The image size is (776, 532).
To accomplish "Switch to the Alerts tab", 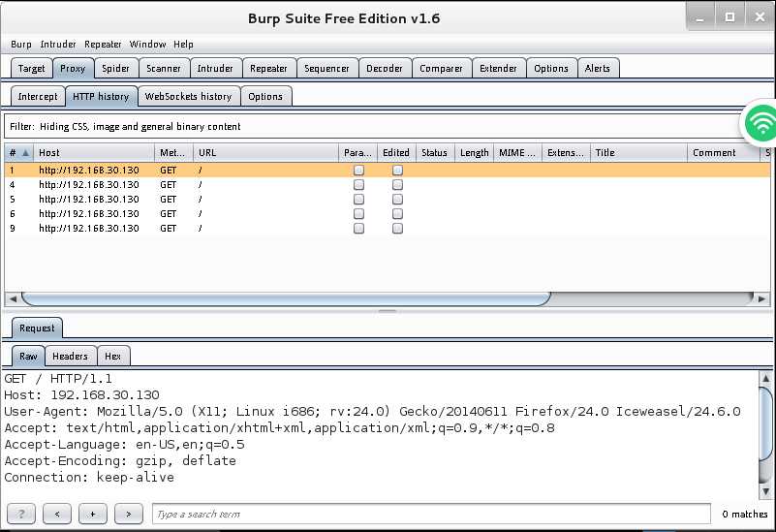I will click(598, 68).
